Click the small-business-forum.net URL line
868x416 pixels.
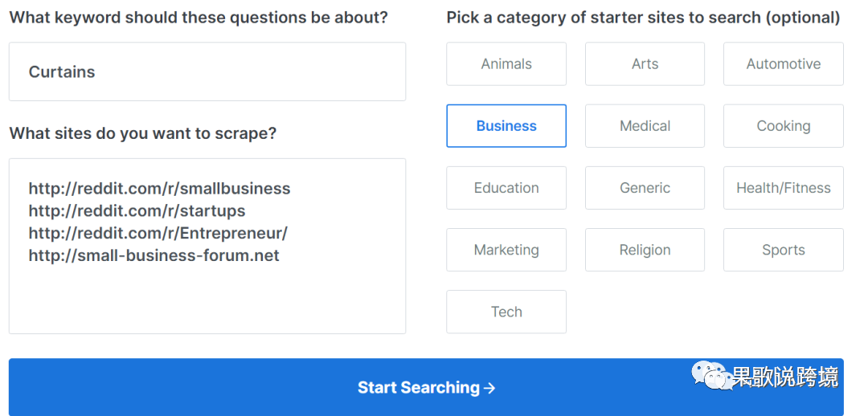pos(154,255)
